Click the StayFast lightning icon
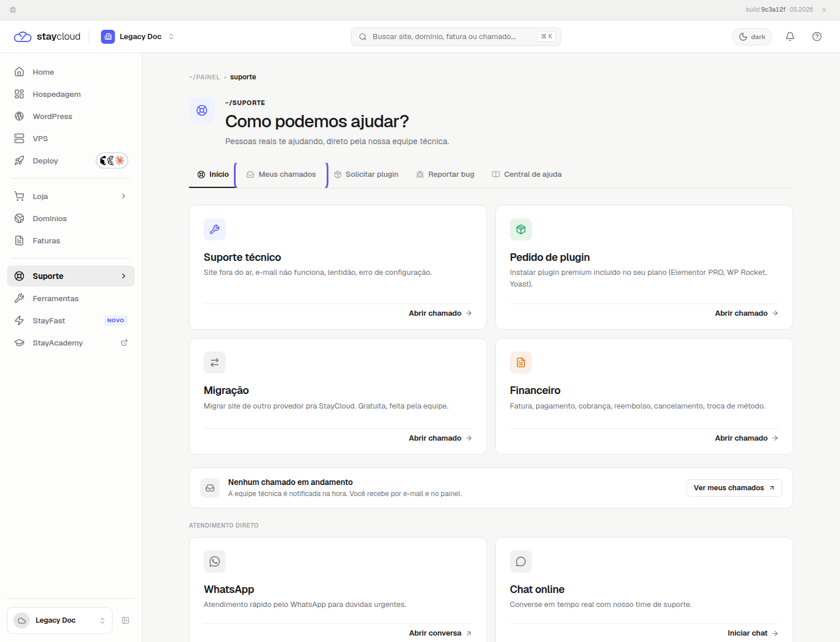 [x=19, y=320]
